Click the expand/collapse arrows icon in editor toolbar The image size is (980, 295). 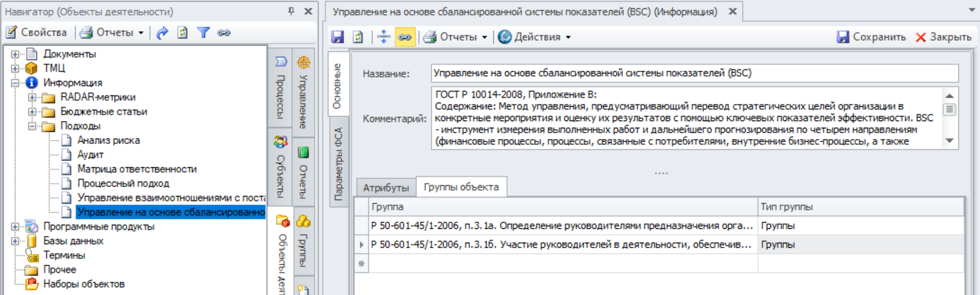tap(383, 37)
